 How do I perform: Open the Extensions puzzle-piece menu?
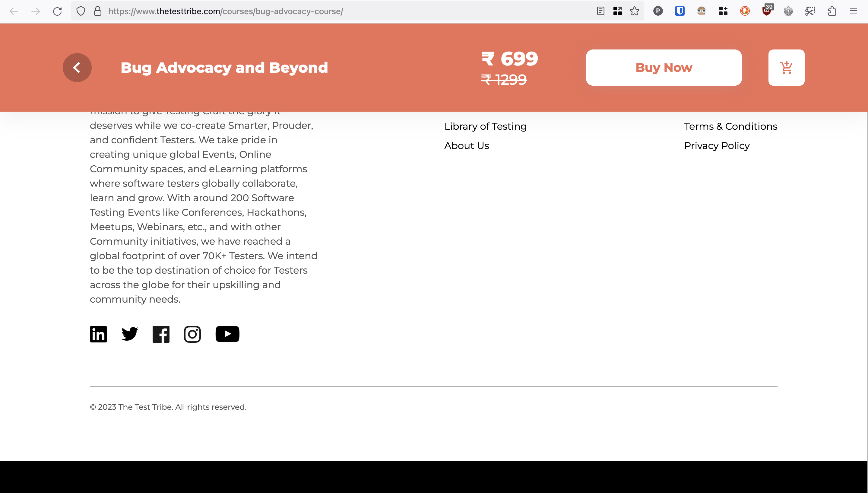(832, 11)
